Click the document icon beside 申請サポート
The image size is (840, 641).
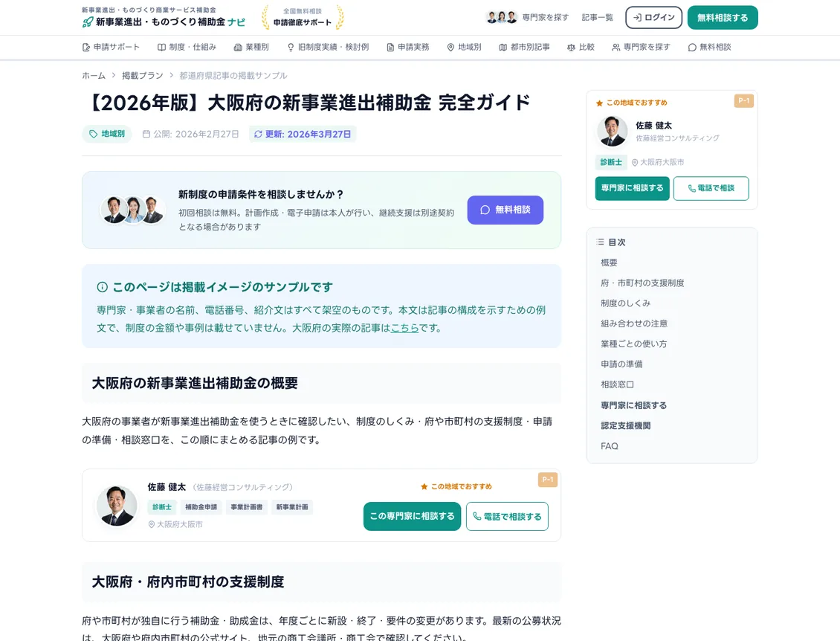pos(86,47)
